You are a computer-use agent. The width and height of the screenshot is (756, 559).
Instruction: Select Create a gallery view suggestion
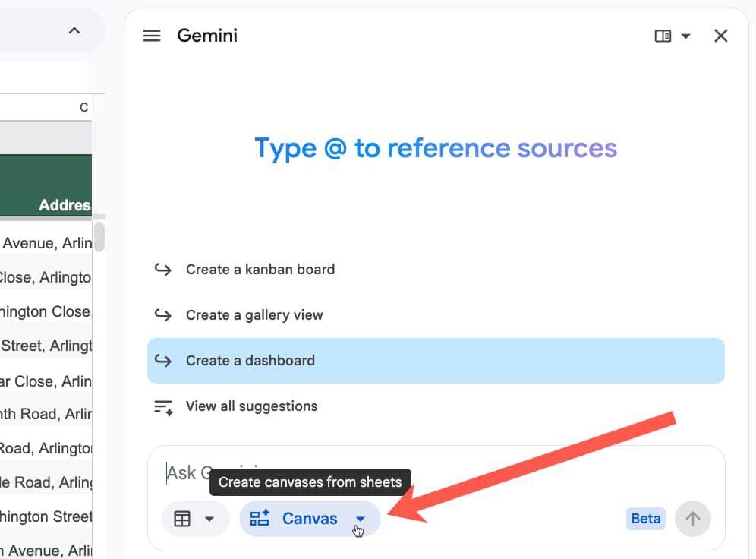click(x=436, y=315)
